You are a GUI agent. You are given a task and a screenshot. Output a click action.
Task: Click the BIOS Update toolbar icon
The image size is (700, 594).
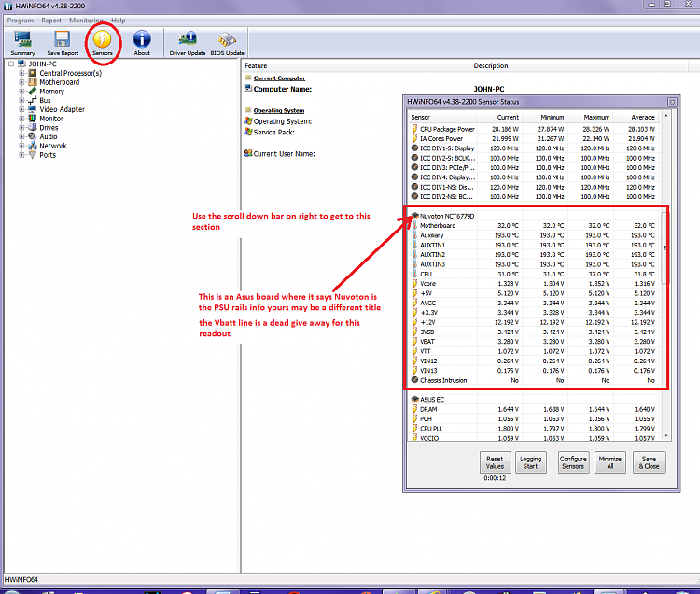click(227, 39)
